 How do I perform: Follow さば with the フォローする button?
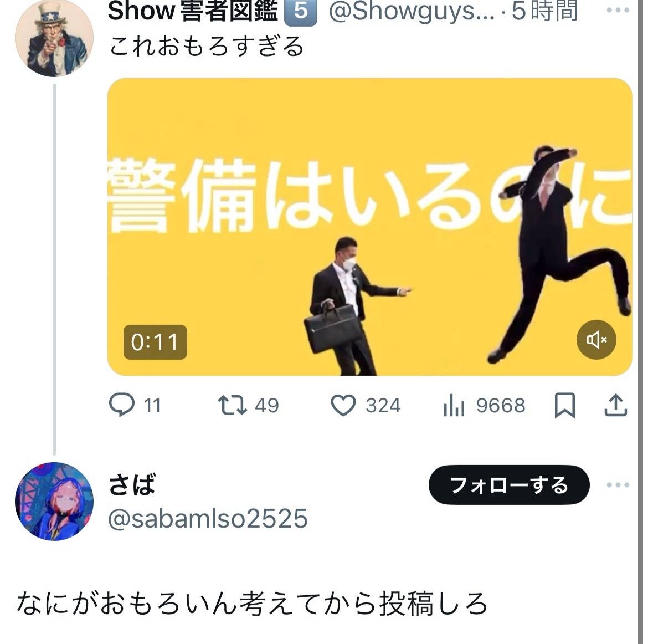coord(509,485)
